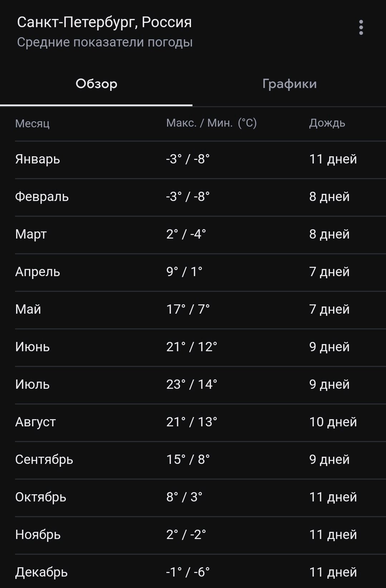Click the Месяц column header
This screenshot has height=588, width=386.
tap(32, 123)
